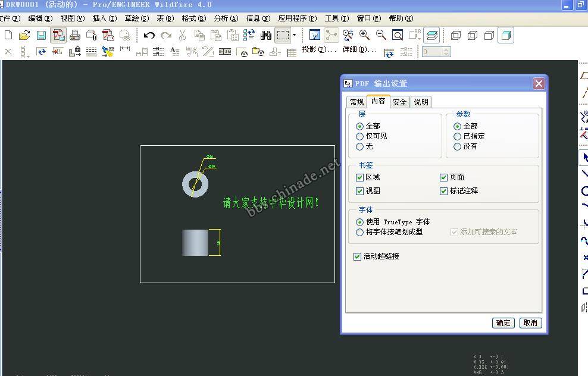This screenshot has width=588, height=376.
Task: Expand the selection box dropdown arrow
Action: point(294,36)
